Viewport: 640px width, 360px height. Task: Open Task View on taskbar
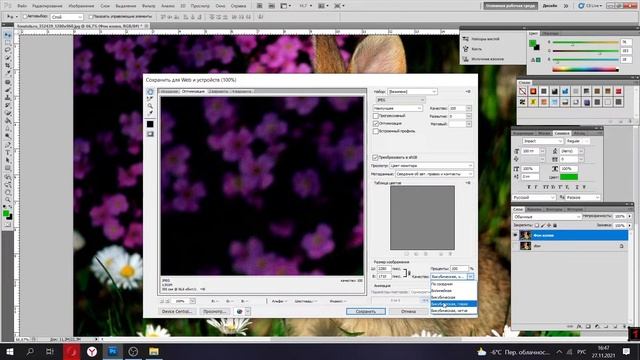(x=50, y=351)
